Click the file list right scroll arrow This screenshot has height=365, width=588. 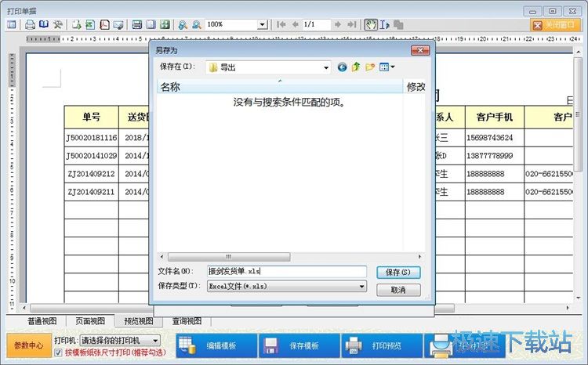coord(419,257)
